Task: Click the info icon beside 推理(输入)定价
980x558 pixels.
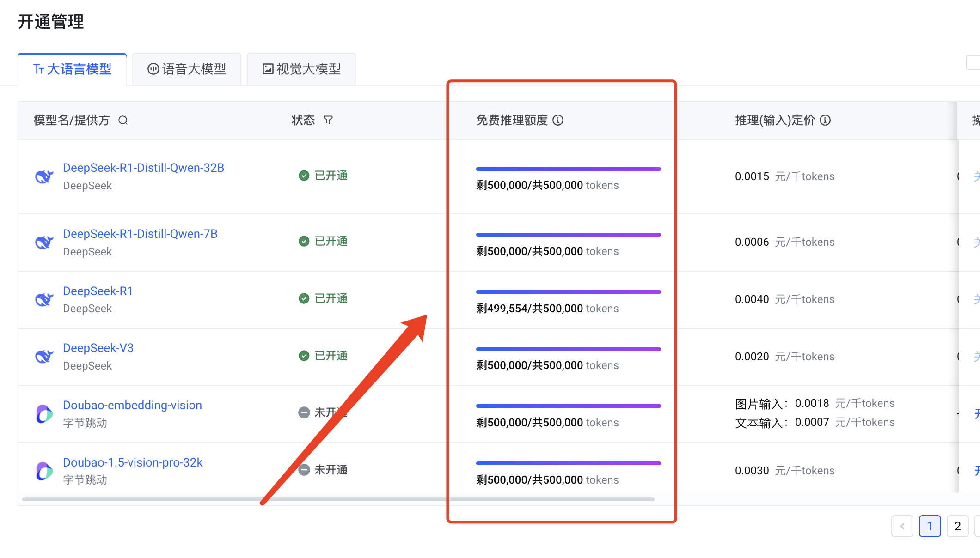Action: point(825,120)
